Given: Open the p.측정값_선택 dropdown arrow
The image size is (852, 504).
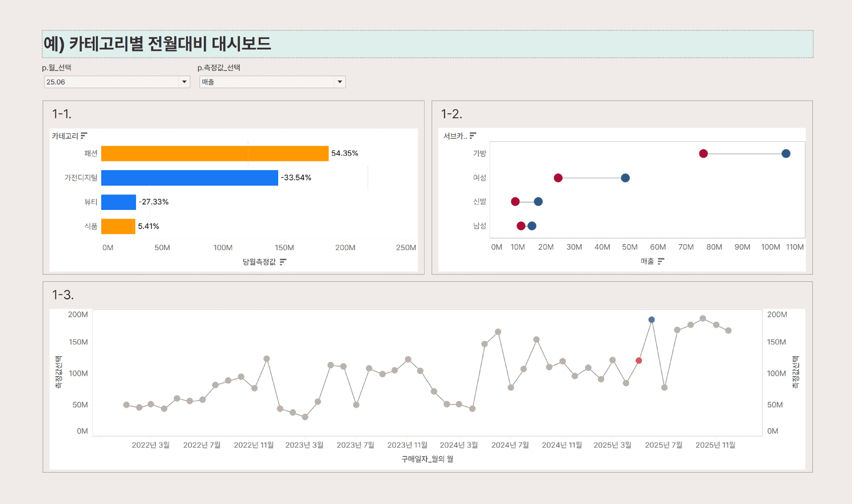Looking at the screenshot, I should (x=339, y=82).
